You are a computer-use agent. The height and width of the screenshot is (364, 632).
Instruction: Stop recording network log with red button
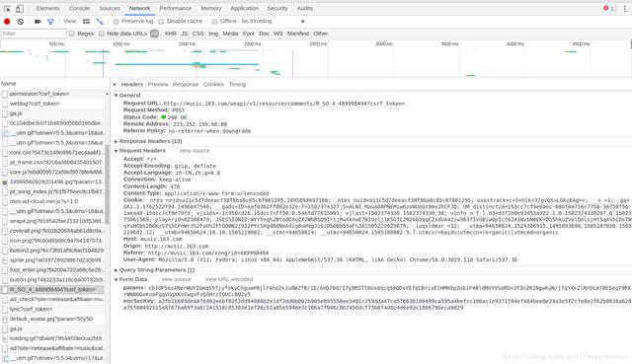tap(7, 22)
